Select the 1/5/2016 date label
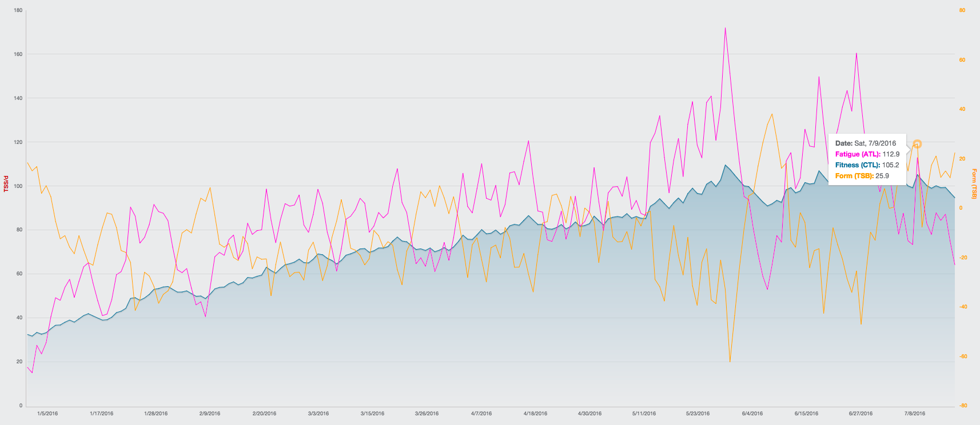Image resolution: width=980 pixels, height=425 pixels. pos(47,414)
